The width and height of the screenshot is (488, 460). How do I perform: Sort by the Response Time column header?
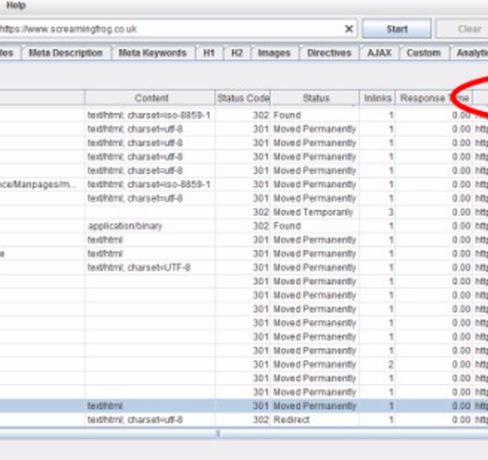point(434,98)
